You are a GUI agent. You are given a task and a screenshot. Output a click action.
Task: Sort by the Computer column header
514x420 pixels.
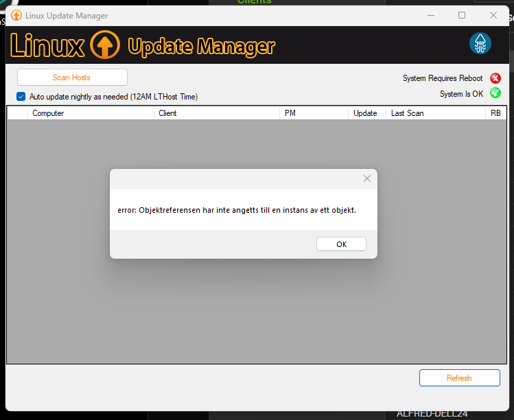coord(91,113)
